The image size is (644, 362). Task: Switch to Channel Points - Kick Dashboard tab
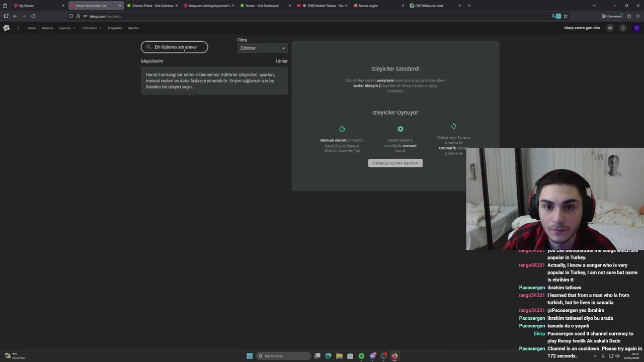point(152,6)
